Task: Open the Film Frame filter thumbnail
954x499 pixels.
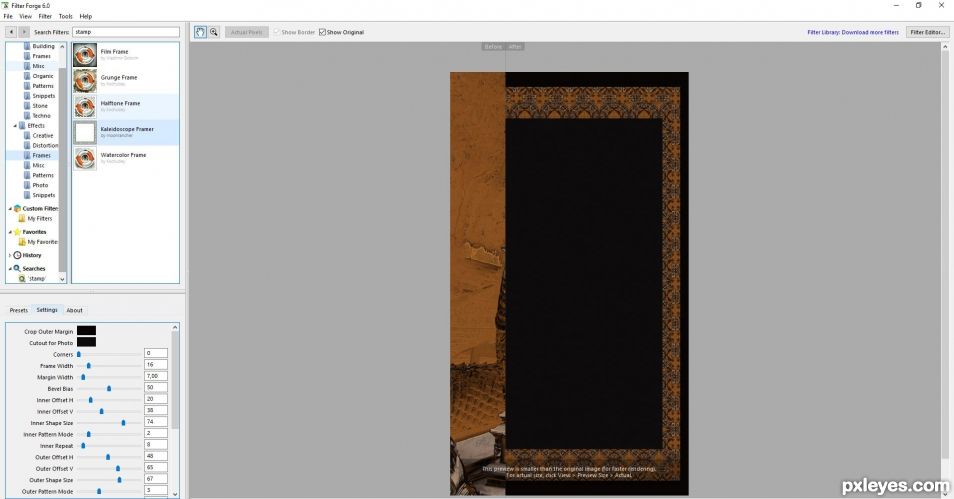Action: coord(85,55)
